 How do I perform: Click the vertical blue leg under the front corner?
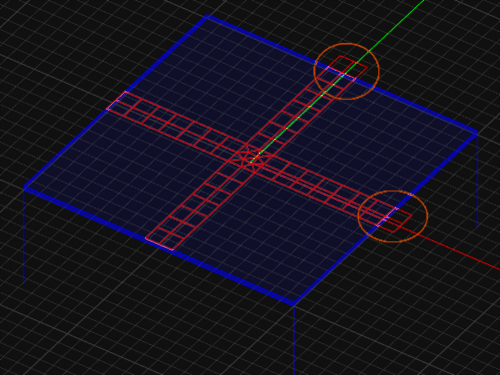coord(294,339)
